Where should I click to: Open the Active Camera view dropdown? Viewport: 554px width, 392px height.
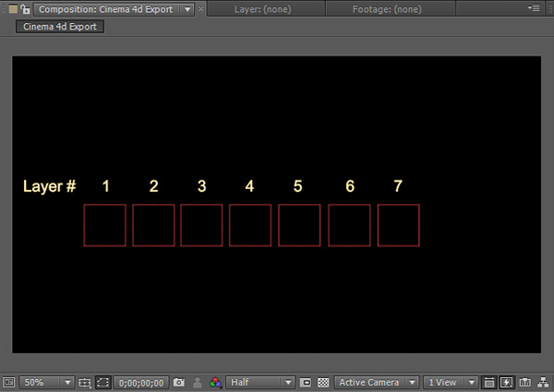coord(377,383)
